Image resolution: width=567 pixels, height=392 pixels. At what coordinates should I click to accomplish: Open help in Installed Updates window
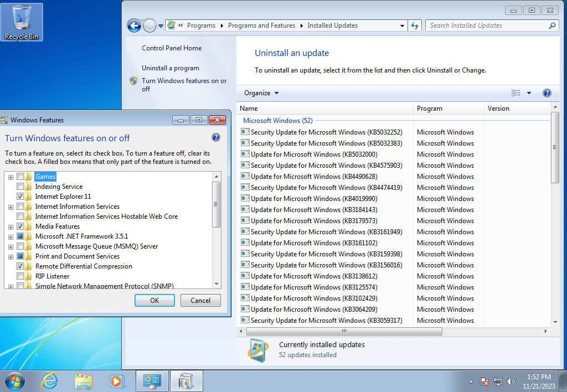(x=547, y=93)
